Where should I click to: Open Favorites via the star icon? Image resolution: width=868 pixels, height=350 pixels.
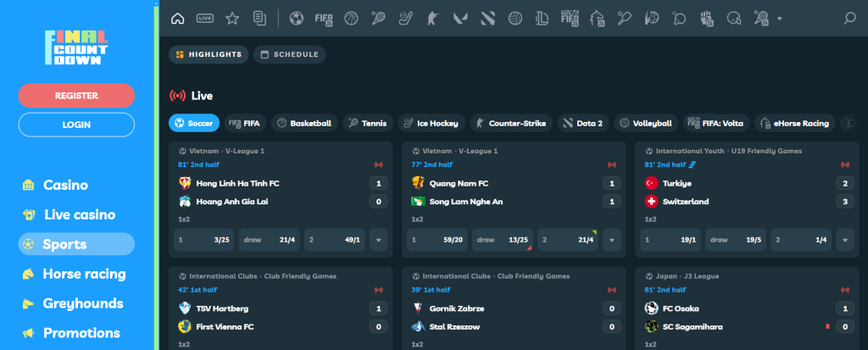[232, 18]
